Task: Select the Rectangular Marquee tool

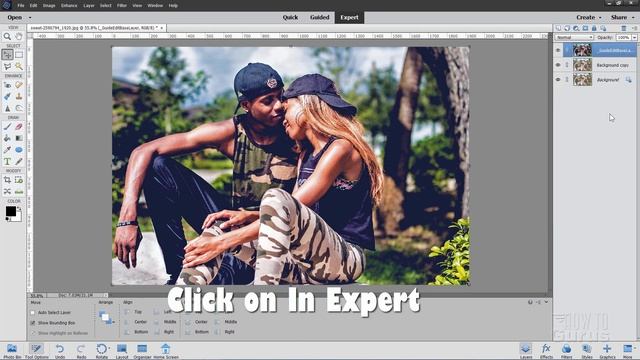Action: tap(19, 54)
